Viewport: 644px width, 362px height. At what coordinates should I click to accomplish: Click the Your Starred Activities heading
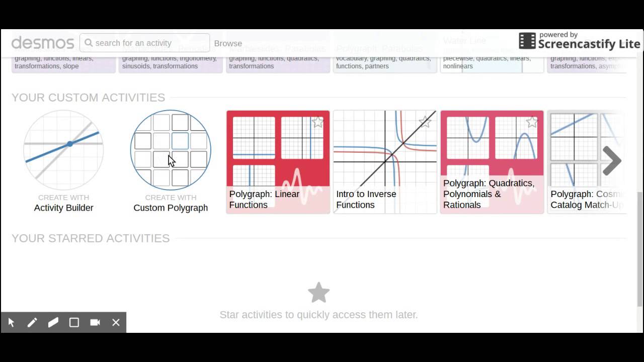pos(91,238)
